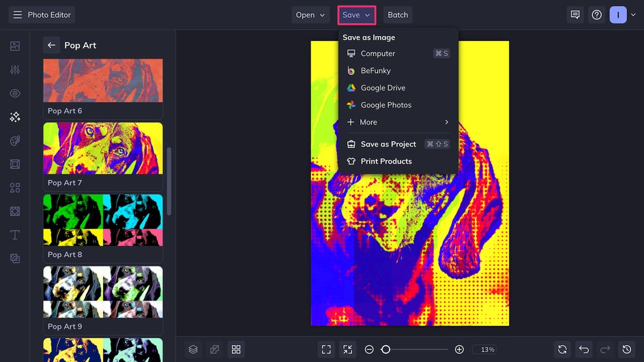The width and height of the screenshot is (644, 362).
Task: Open the Overlays sidebar icon
Action: pyautogui.click(x=15, y=211)
